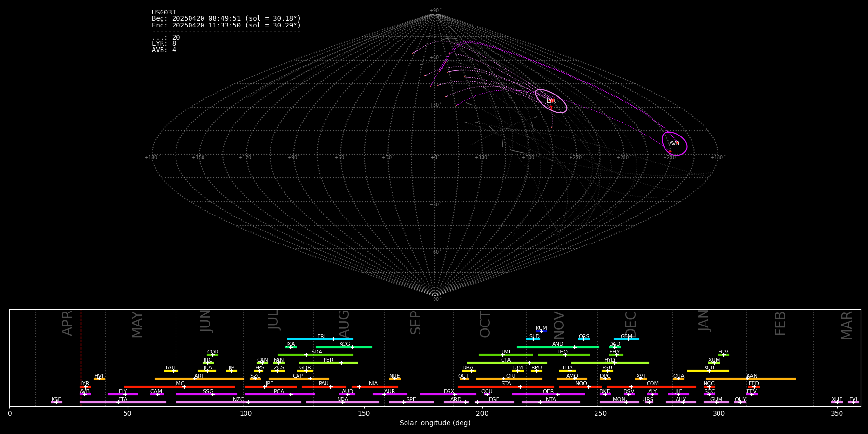Click the Solar longitude axis label
The width and height of the screenshot is (868, 434).
(x=435, y=423)
